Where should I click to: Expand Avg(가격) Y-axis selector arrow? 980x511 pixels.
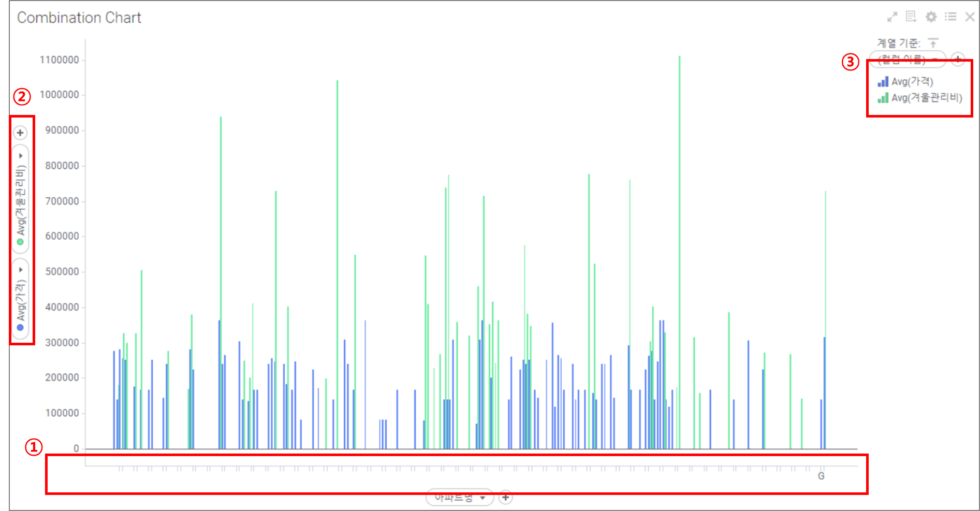21,270
